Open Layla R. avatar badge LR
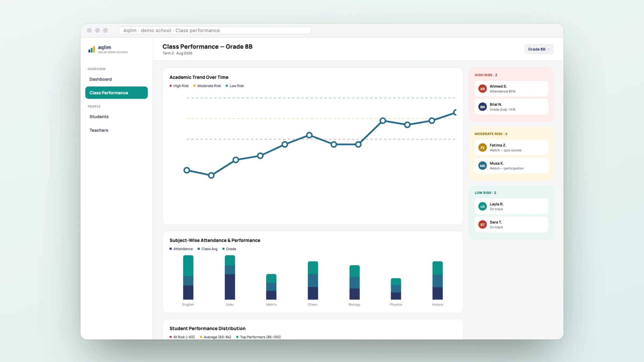The image size is (644, 362). pos(482,206)
